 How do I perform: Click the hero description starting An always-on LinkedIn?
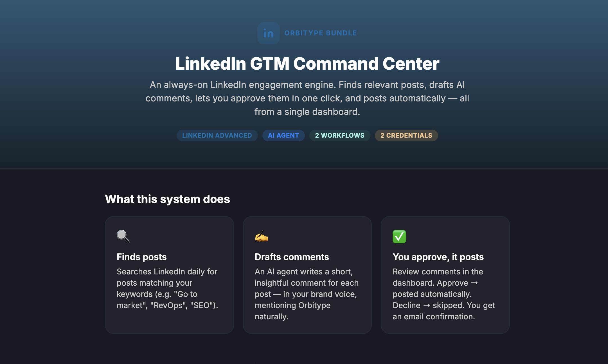click(x=307, y=98)
